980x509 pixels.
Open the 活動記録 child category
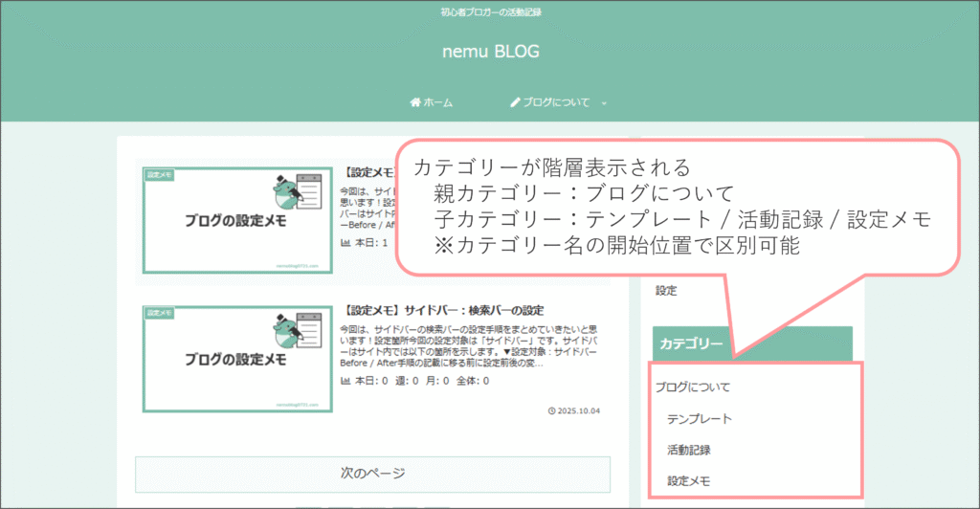pyautogui.click(x=688, y=449)
